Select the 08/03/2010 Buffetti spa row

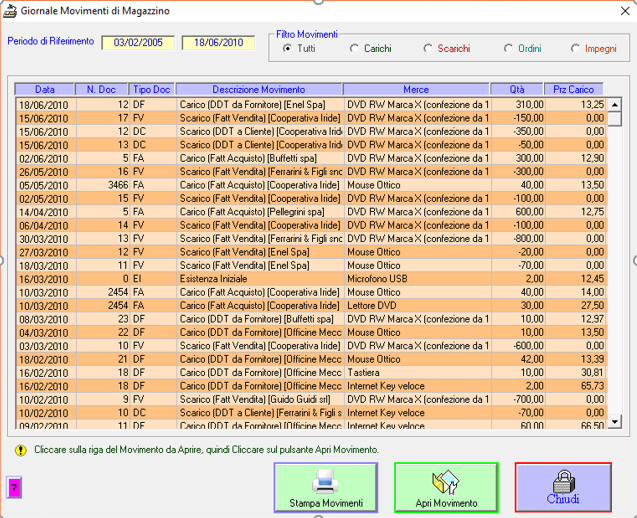coord(312,319)
